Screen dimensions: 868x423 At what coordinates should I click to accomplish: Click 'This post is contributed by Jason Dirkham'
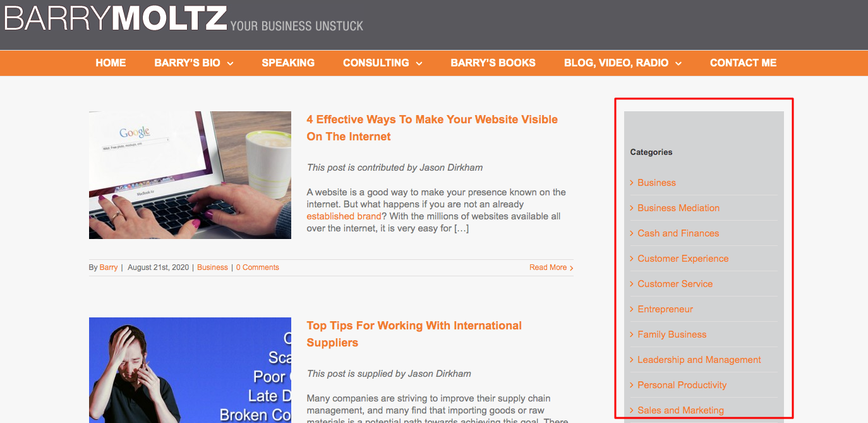pos(395,168)
